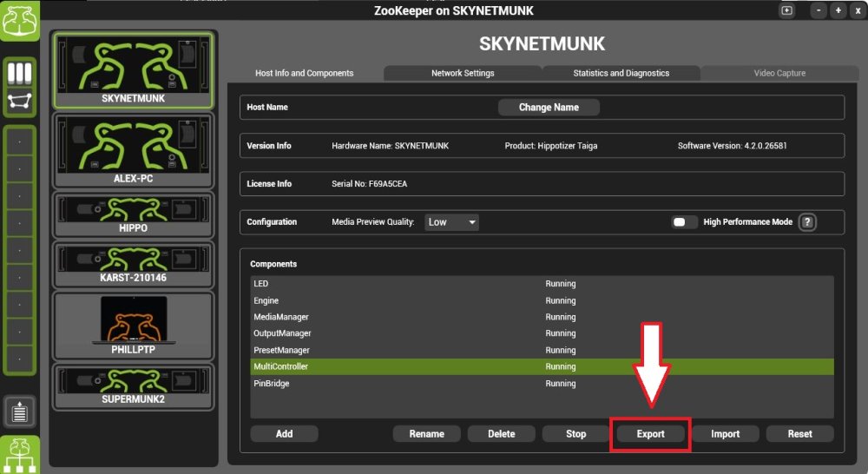Click the Hippotizer logo icon at top-left
Image resolution: width=868 pixels, height=474 pixels.
point(19,21)
